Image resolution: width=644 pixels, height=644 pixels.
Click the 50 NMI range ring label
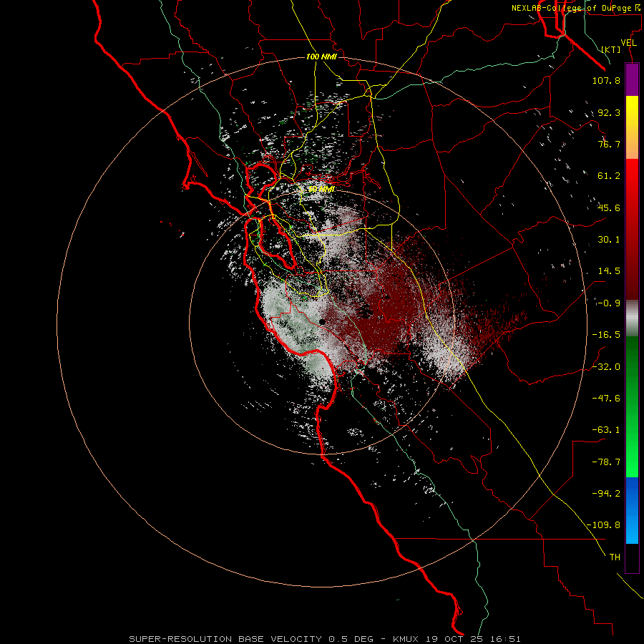(321, 190)
